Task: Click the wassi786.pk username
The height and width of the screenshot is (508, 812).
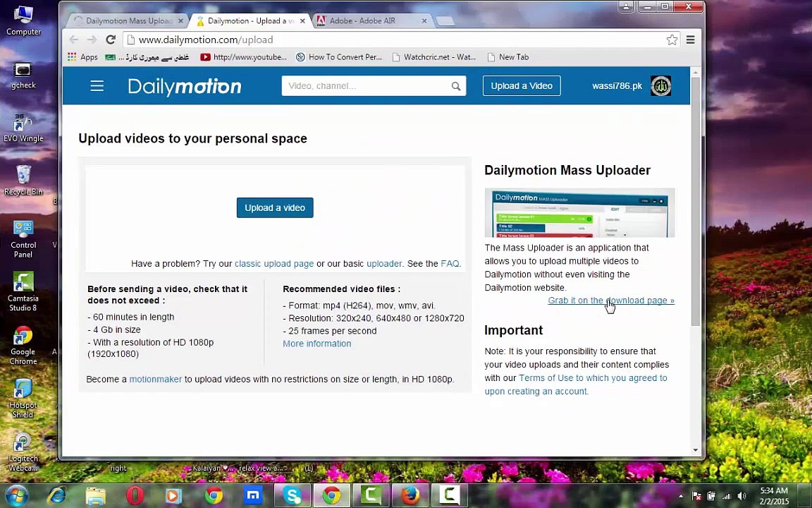Action: click(x=617, y=86)
